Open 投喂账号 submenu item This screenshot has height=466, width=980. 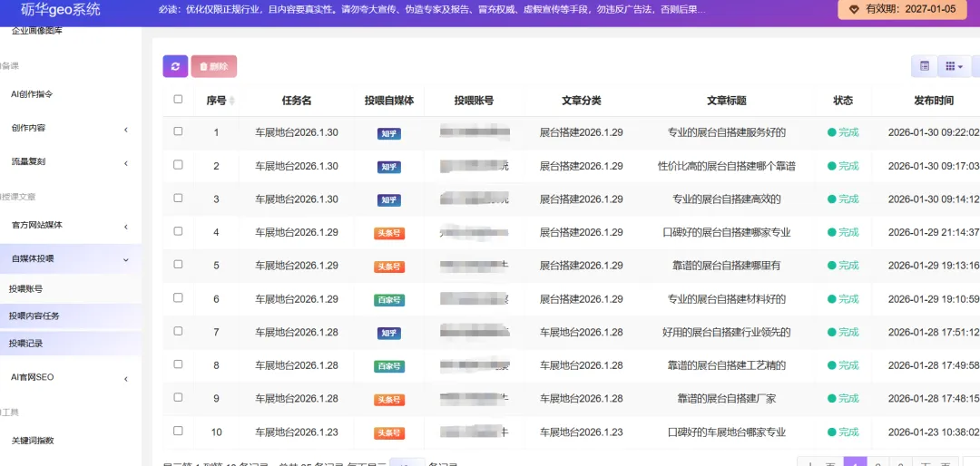pos(25,289)
